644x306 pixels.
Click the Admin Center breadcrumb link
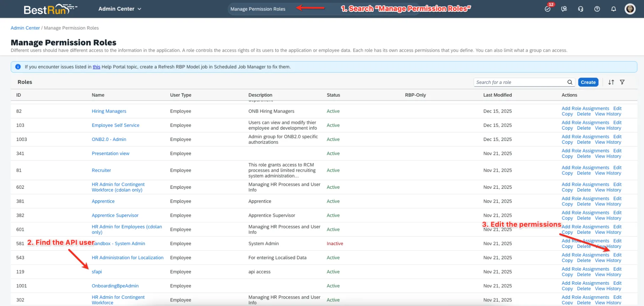click(25, 28)
